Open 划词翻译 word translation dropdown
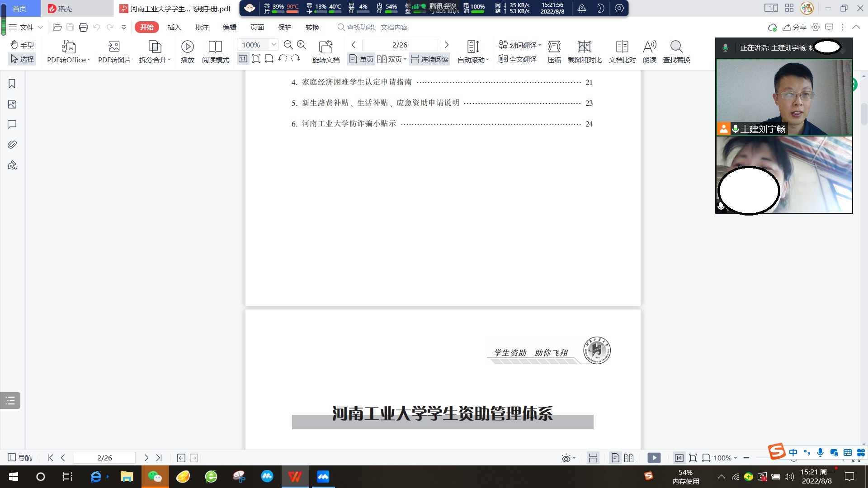 point(520,45)
